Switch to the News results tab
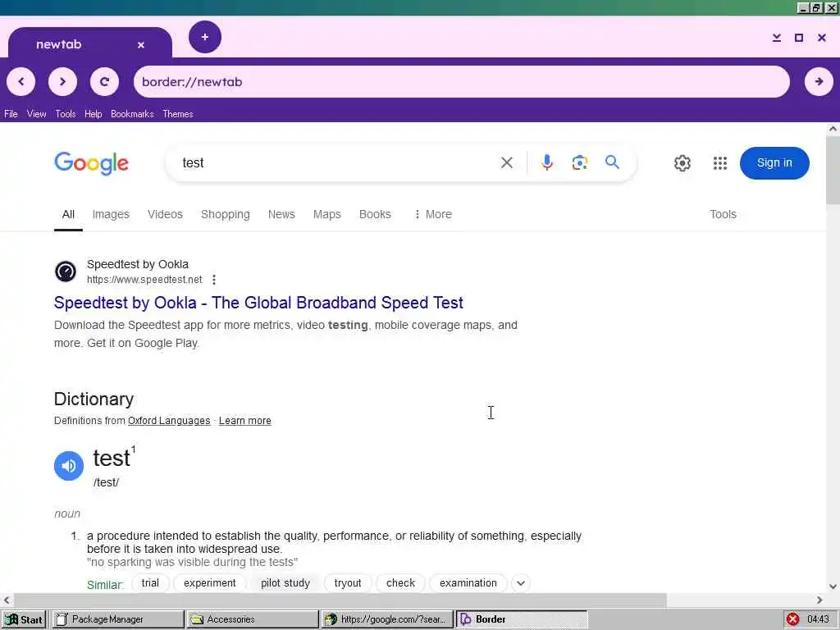The height and width of the screenshot is (630, 840). 281,214
